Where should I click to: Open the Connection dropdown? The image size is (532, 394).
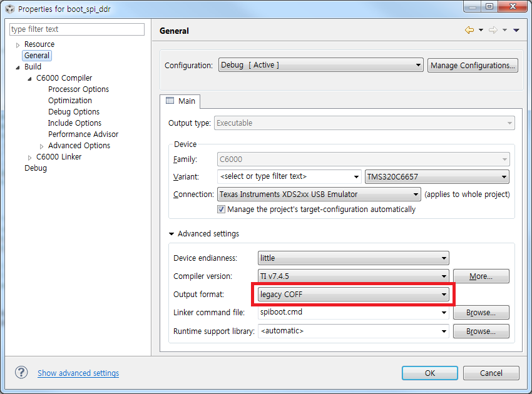[x=319, y=194]
